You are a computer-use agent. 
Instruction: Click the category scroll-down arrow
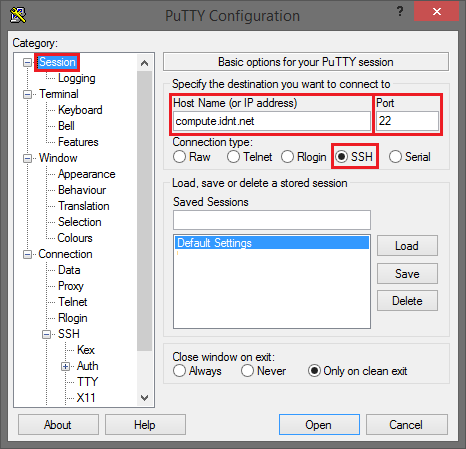(145, 398)
